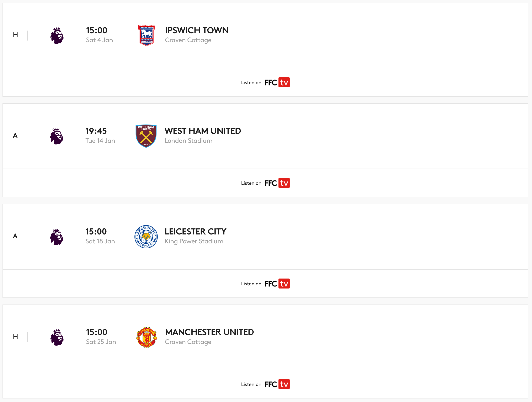Image resolution: width=532 pixels, height=402 pixels.
Task: Open FFC tv under West Ham United match
Action: (277, 183)
